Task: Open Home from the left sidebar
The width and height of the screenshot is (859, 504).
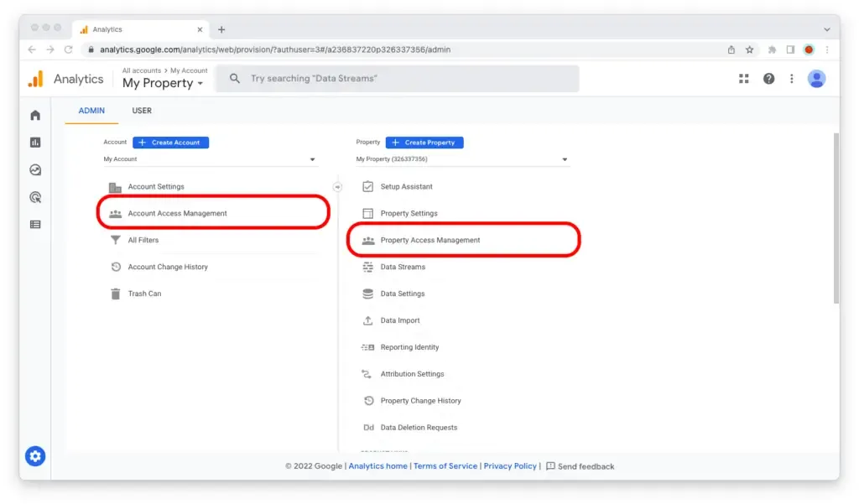Action: (x=35, y=116)
